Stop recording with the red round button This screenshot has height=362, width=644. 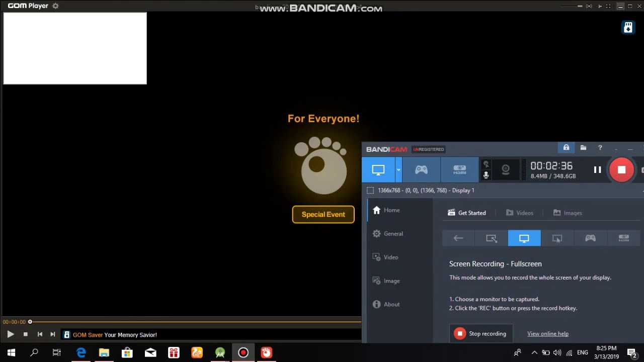(x=621, y=170)
